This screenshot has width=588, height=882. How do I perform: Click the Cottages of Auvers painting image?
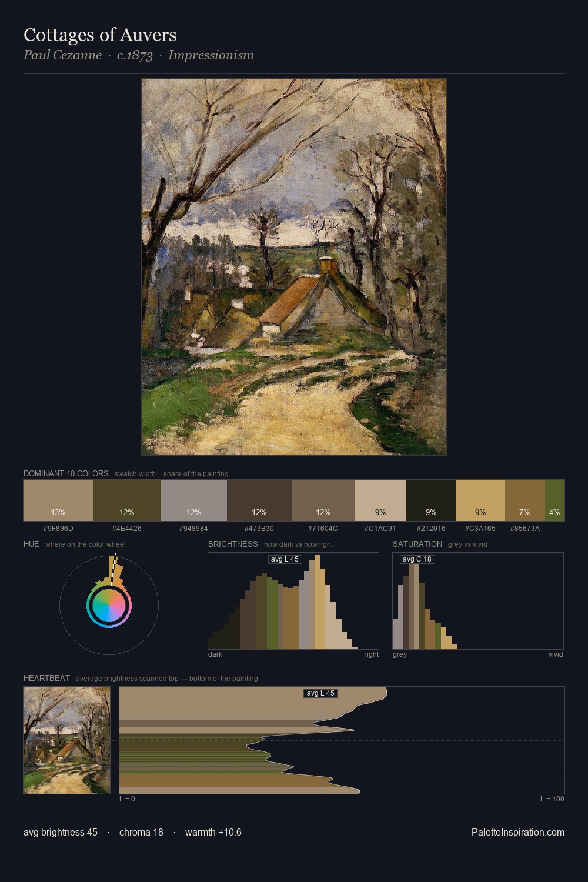pos(294,267)
